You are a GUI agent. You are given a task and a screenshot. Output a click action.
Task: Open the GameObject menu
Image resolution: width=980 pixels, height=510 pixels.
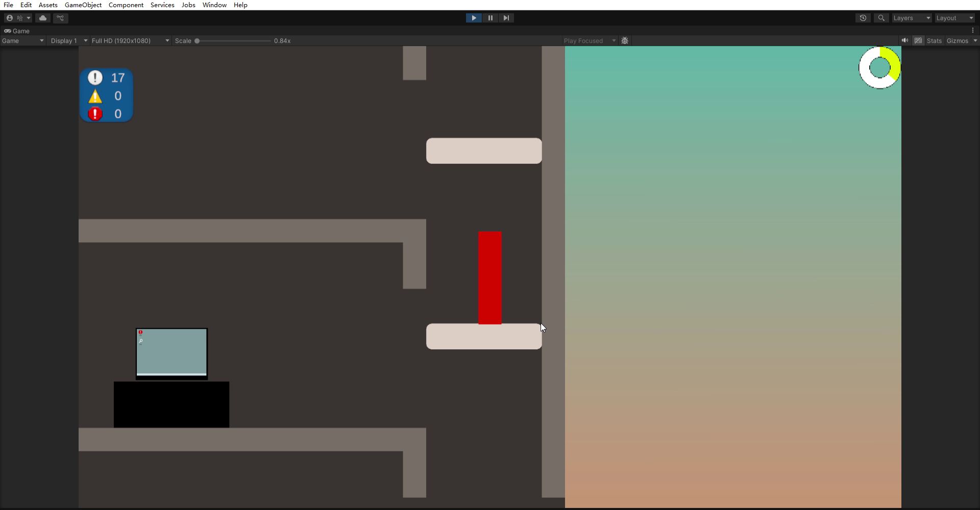(83, 5)
